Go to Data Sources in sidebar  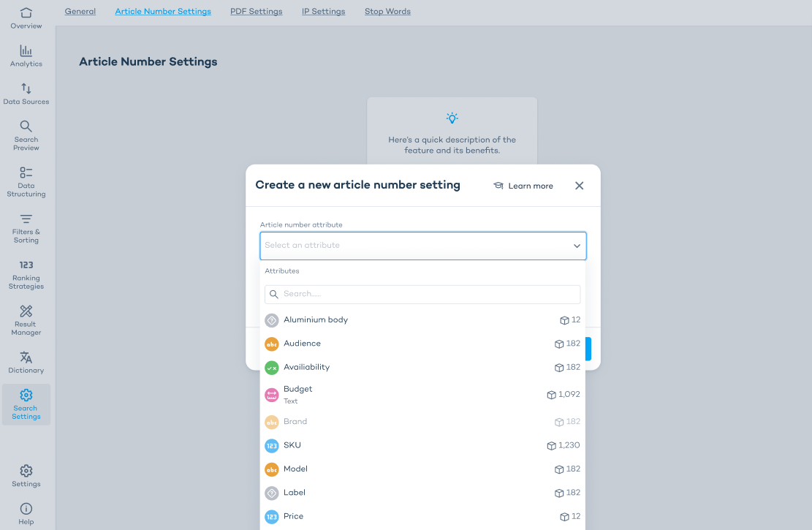(x=26, y=94)
